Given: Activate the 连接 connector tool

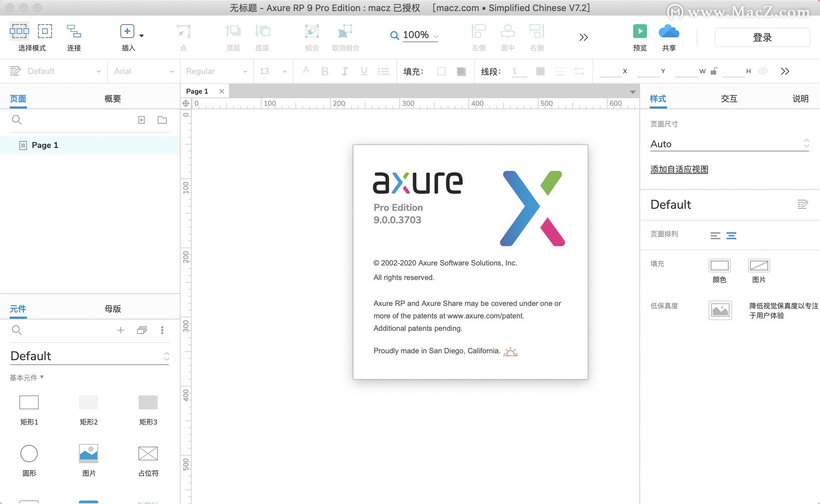Looking at the screenshot, I should pos(74,31).
